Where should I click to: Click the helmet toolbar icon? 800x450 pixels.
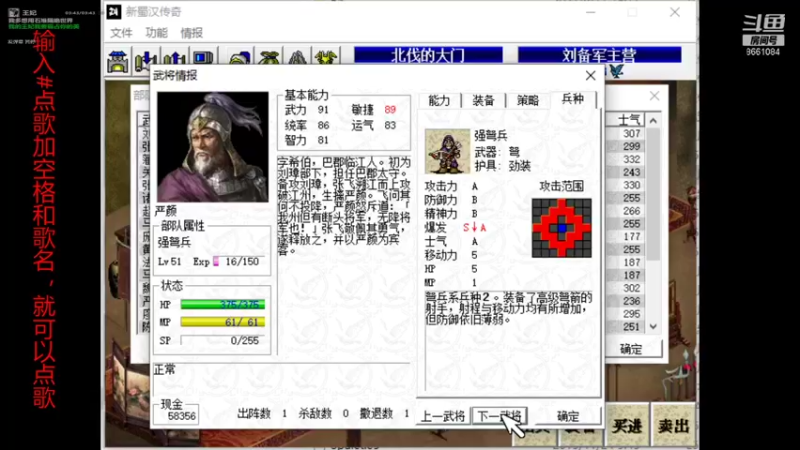coord(239,58)
